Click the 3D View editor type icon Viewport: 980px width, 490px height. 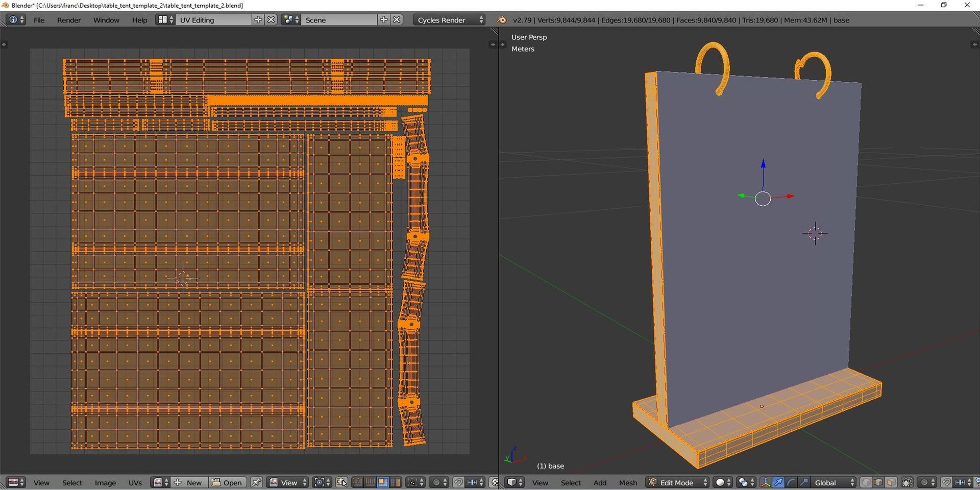[x=514, y=482]
